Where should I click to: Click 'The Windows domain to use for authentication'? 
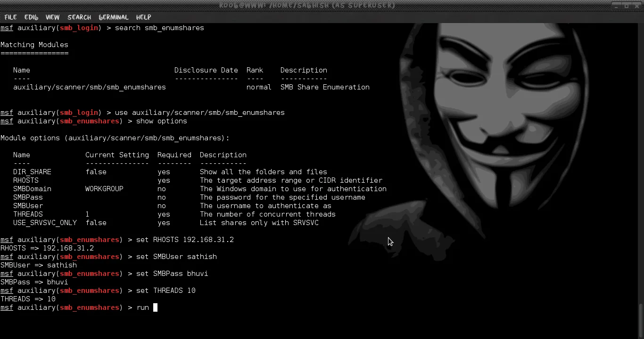click(x=293, y=189)
